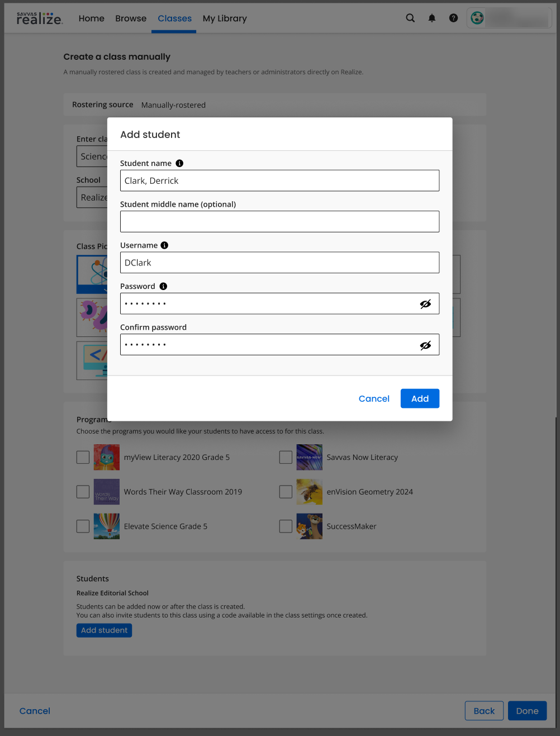
Task: Check myView Literacy 2020 Grade 5
Action: tap(83, 457)
